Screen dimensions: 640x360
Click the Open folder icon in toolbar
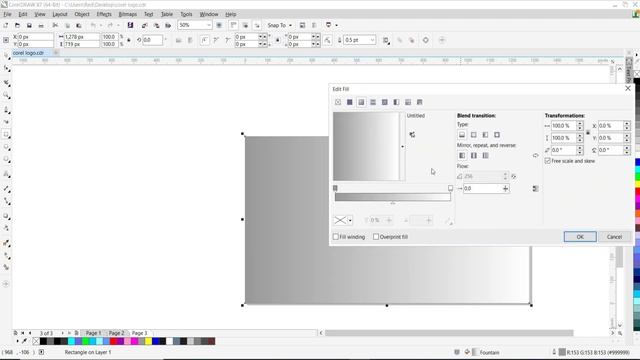tap(17, 25)
